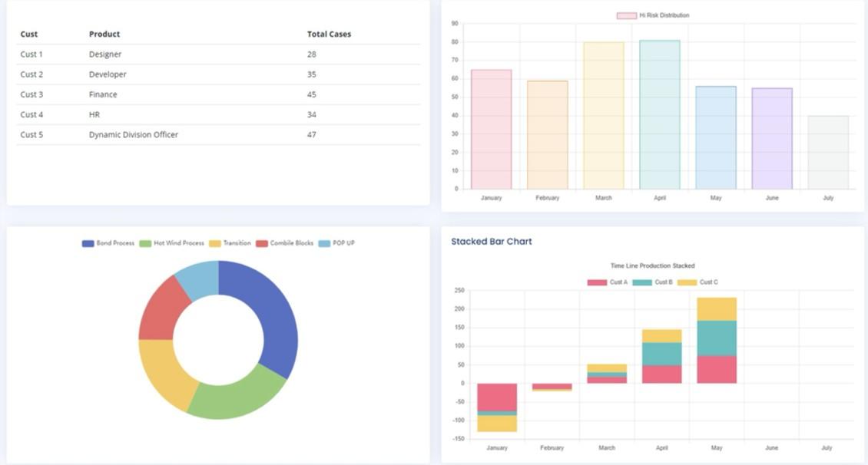868x465 pixels.
Task: Click the April bar in Hi Risk chart
Action: [659, 115]
